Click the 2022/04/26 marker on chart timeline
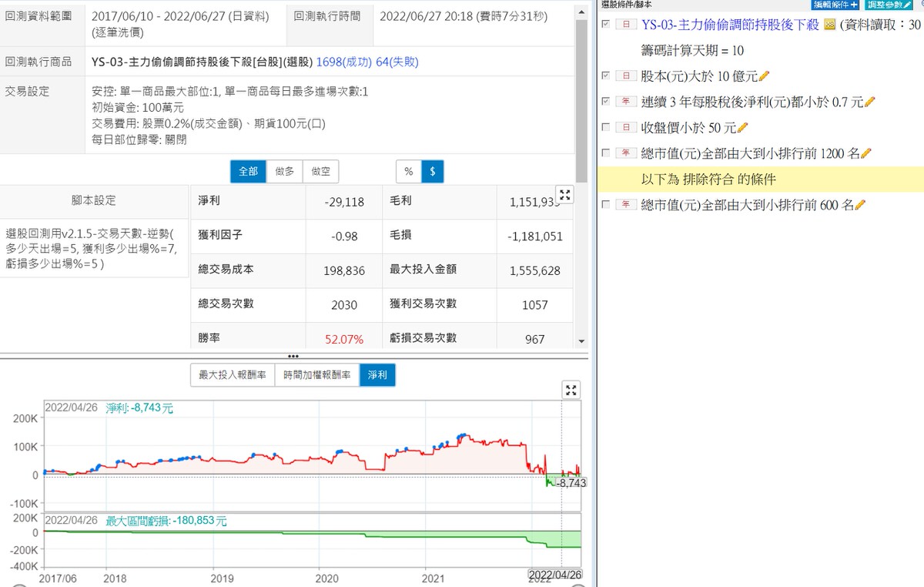This screenshot has height=587, width=924. point(553,575)
